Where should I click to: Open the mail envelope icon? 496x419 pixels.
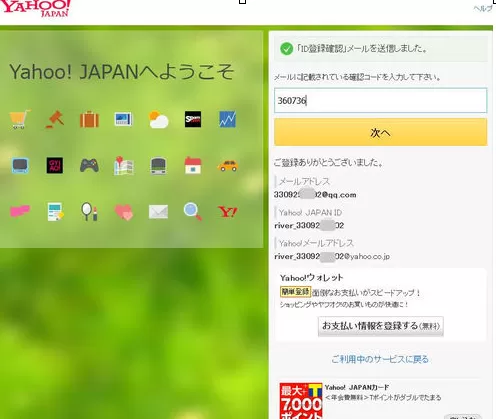[x=158, y=212]
